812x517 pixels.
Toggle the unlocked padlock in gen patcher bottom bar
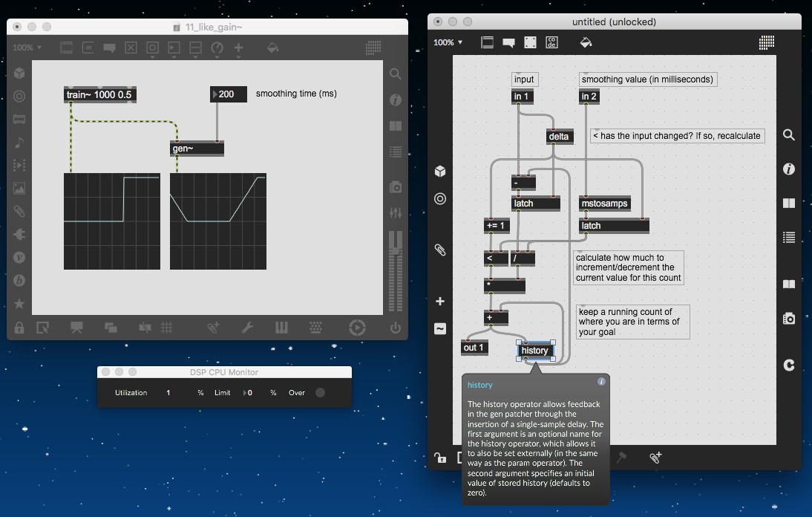click(439, 458)
